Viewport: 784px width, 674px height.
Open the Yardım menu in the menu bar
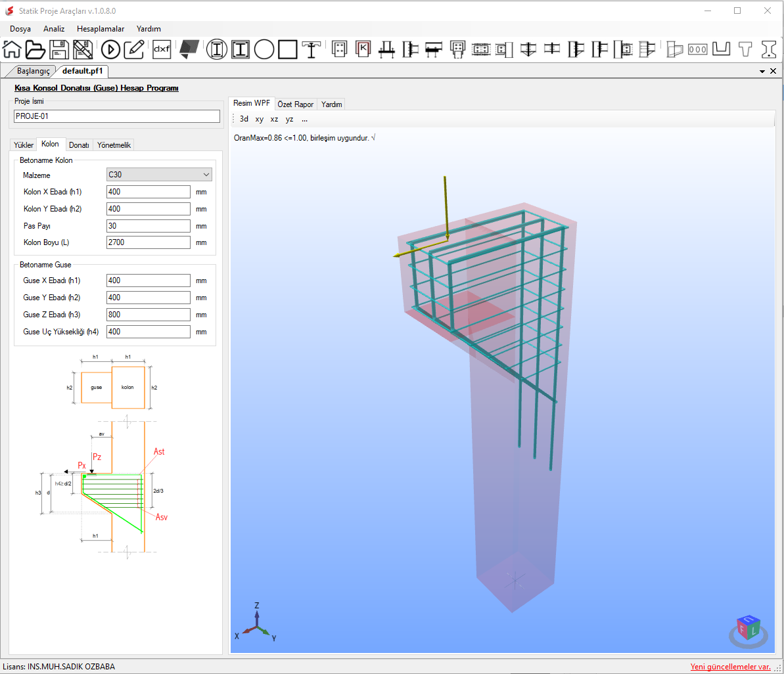[x=149, y=29]
